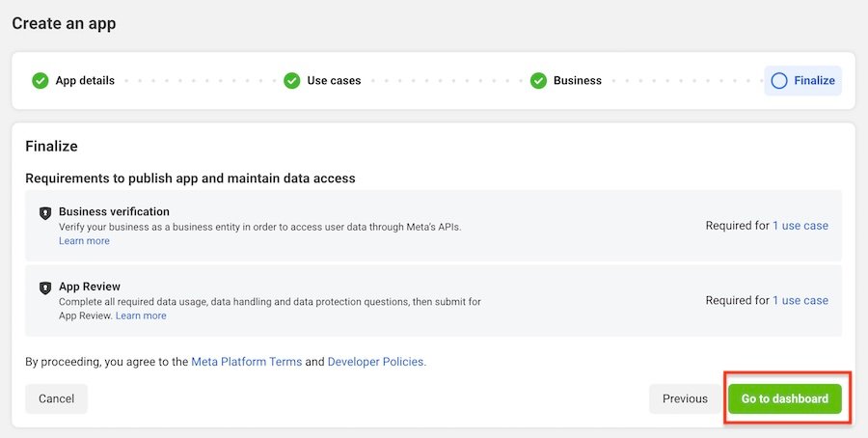The width and height of the screenshot is (868, 438).
Task: Click the empty circle icon in Finalize step
Action: [779, 81]
